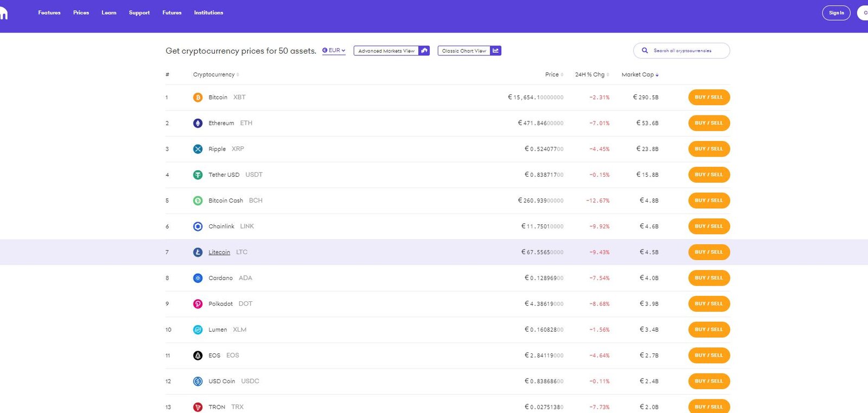Screen dimensions: 868x413
Task: Click Buy / Sell for USD Coin
Action: click(709, 381)
